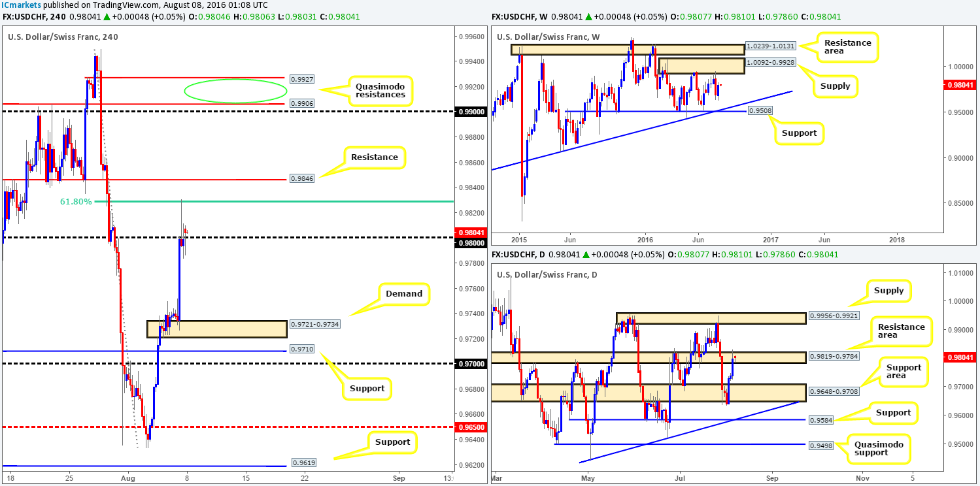
Task: Click the 'Aug' date on 240 chart time axis
Action: (x=128, y=478)
